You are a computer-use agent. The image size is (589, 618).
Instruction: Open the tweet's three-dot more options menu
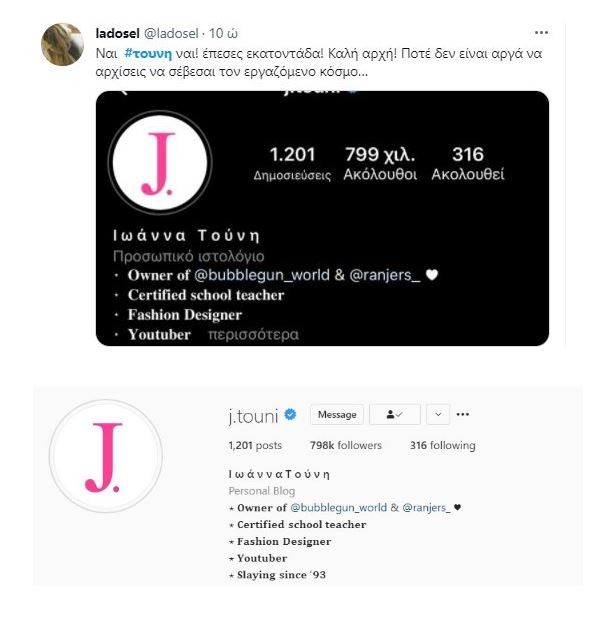[x=541, y=33]
